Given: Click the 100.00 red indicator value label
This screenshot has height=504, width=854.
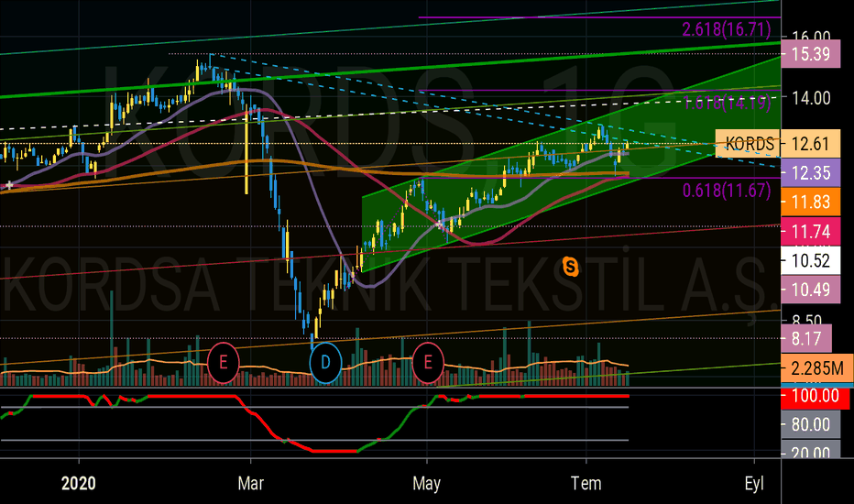Looking at the screenshot, I should [815, 396].
